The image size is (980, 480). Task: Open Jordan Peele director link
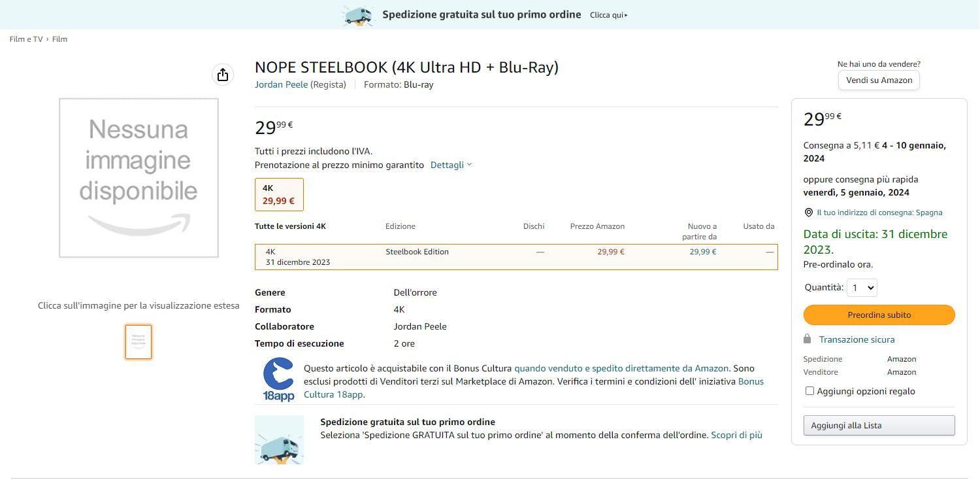(281, 84)
